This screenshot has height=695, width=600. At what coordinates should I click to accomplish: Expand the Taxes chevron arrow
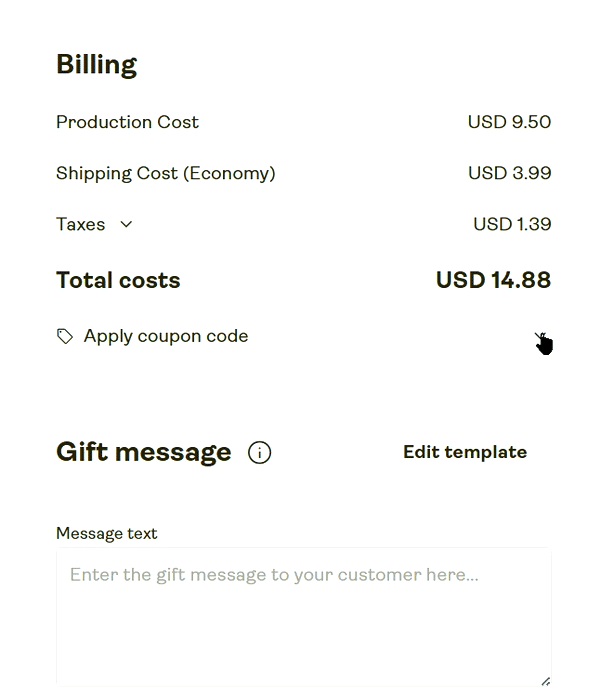point(126,224)
